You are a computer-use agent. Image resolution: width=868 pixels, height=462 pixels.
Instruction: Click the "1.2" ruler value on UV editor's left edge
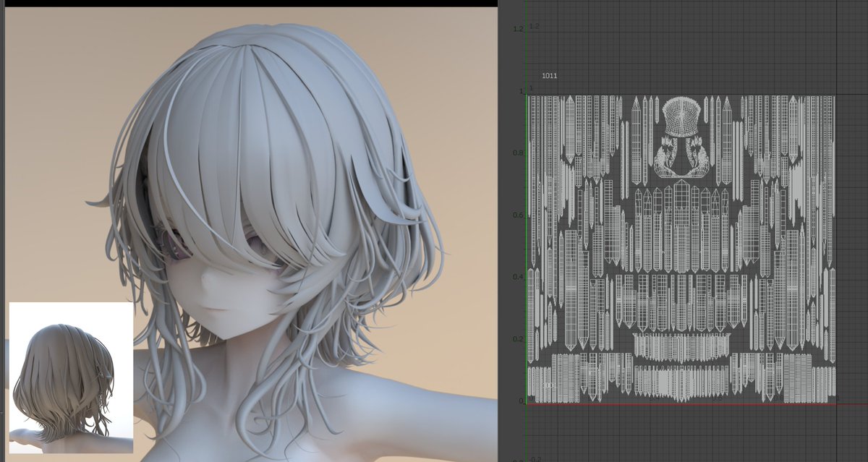click(x=517, y=29)
